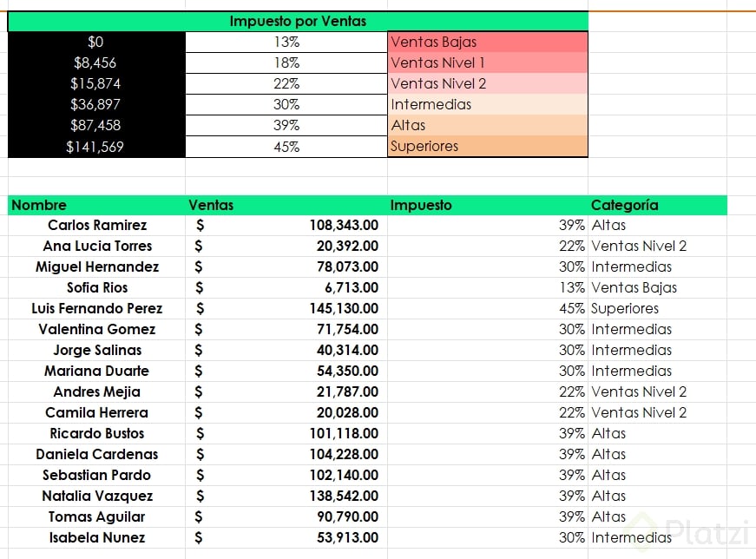The image size is (756, 559).
Task: Click the pink "Ventas Nivel 1" cell
Action: [x=487, y=62]
